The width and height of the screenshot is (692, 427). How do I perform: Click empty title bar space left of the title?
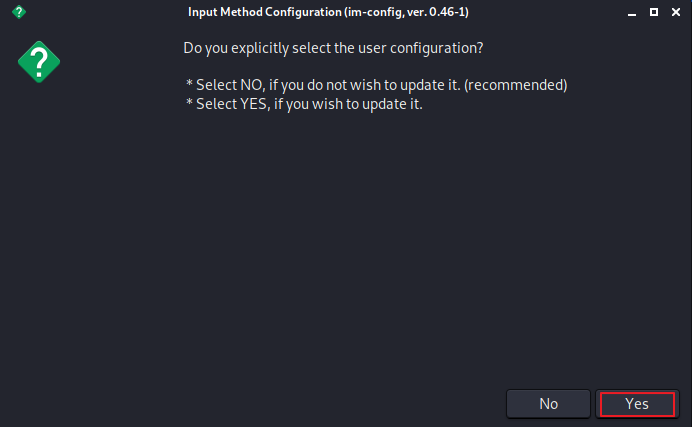(100, 12)
